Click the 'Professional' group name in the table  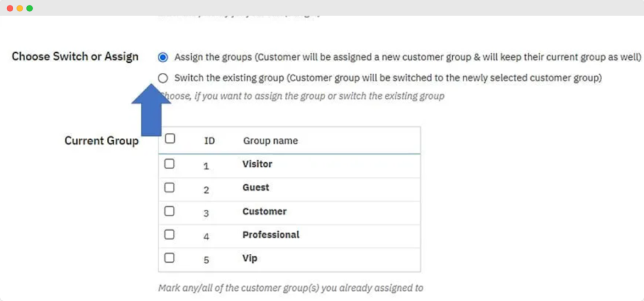click(x=271, y=234)
